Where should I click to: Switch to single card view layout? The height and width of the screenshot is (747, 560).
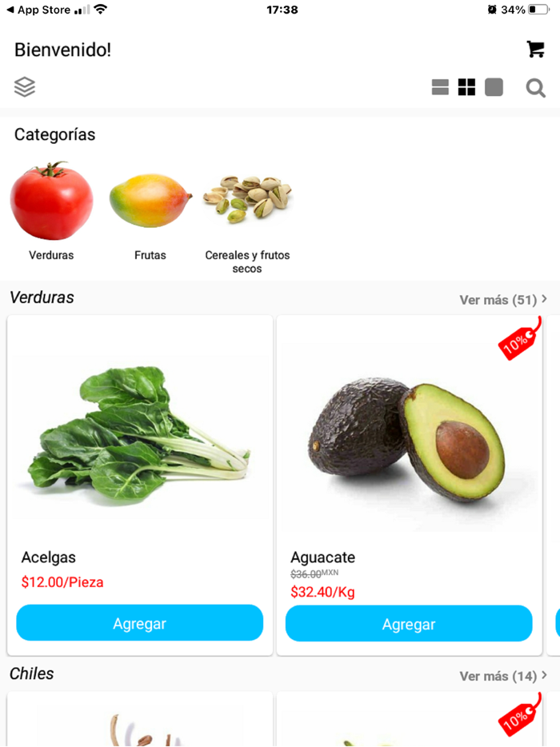494,87
